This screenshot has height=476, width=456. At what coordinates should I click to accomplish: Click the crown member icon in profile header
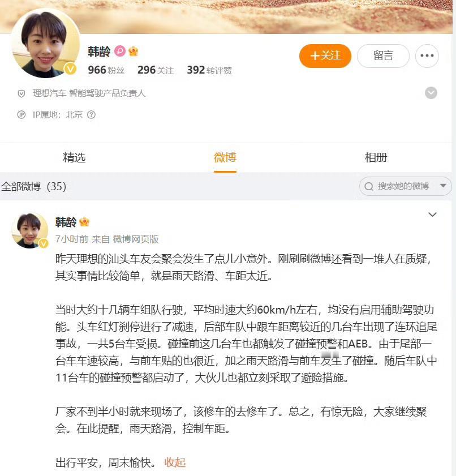coord(134,51)
